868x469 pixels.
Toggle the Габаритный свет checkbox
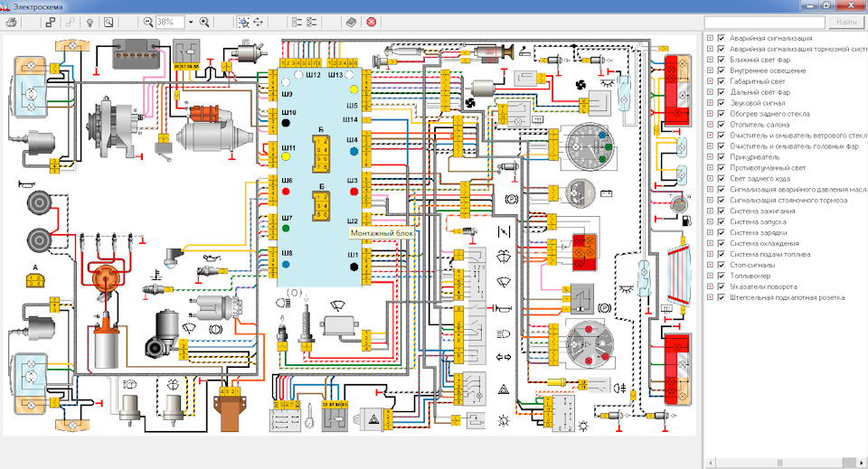722,81
